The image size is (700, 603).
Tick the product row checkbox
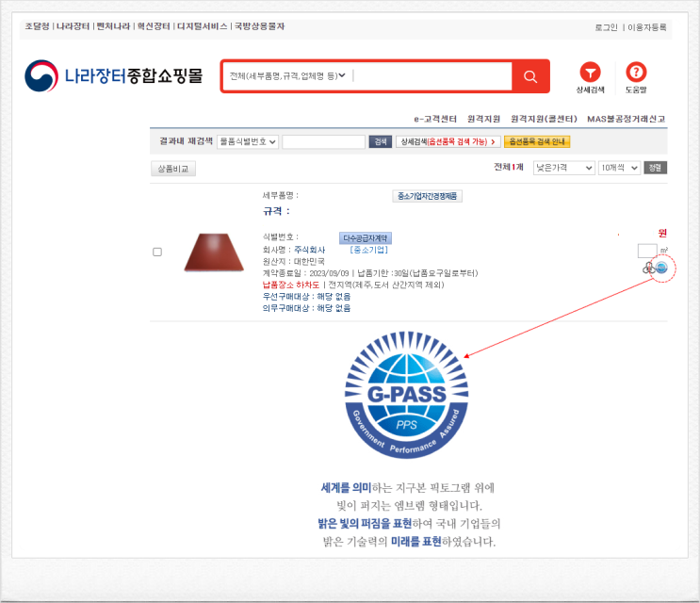[157, 253]
